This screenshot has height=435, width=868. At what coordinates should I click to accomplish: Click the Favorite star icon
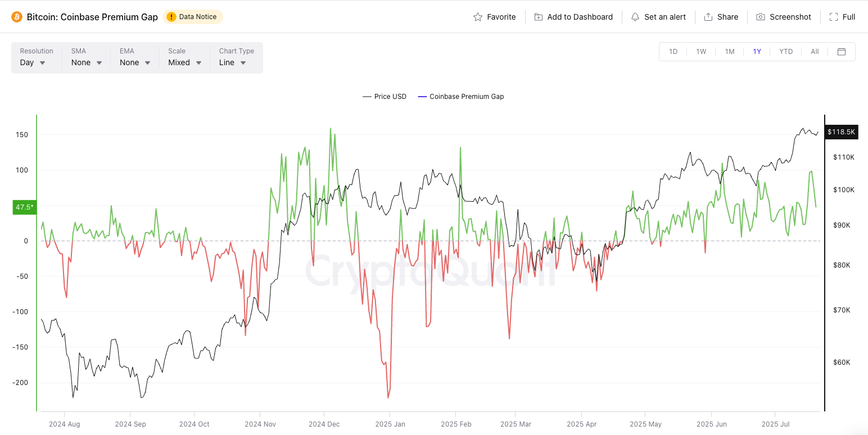coord(478,17)
